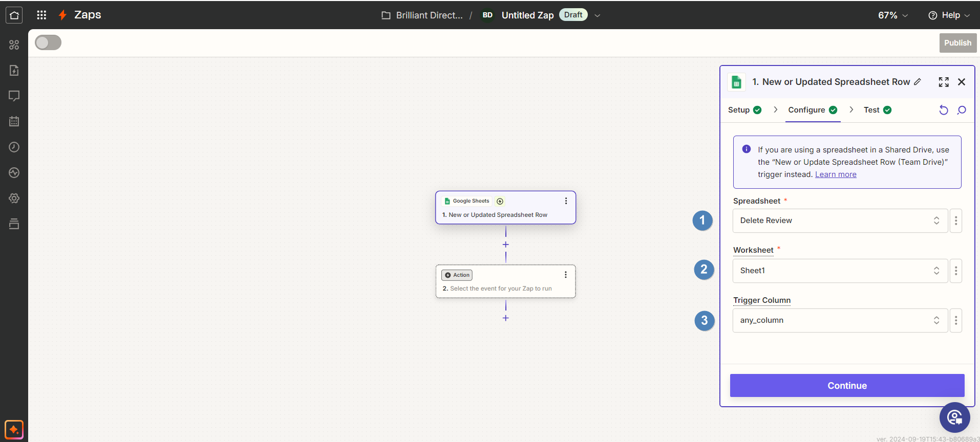Switch to the Test tab
The width and height of the screenshot is (980, 442).
tap(878, 110)
